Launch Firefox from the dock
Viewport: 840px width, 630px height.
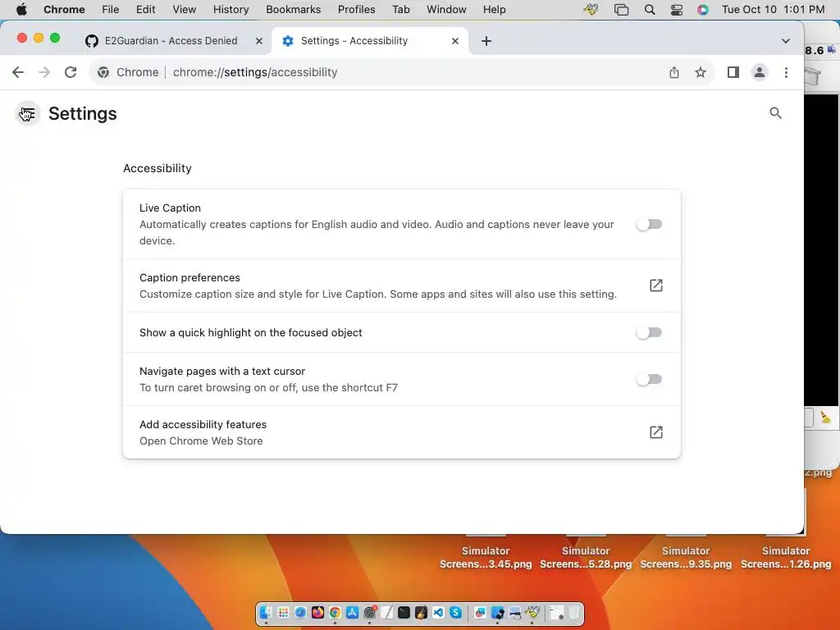click(x=317, y=613)
